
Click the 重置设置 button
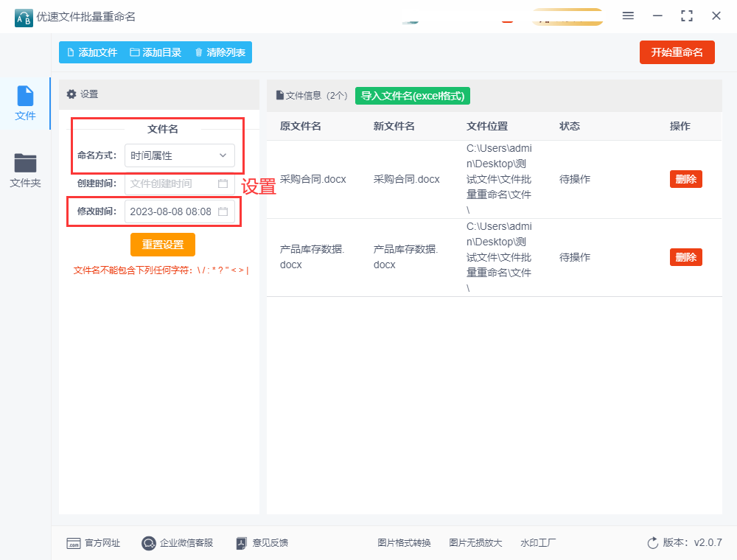click(x=163, y=245)
